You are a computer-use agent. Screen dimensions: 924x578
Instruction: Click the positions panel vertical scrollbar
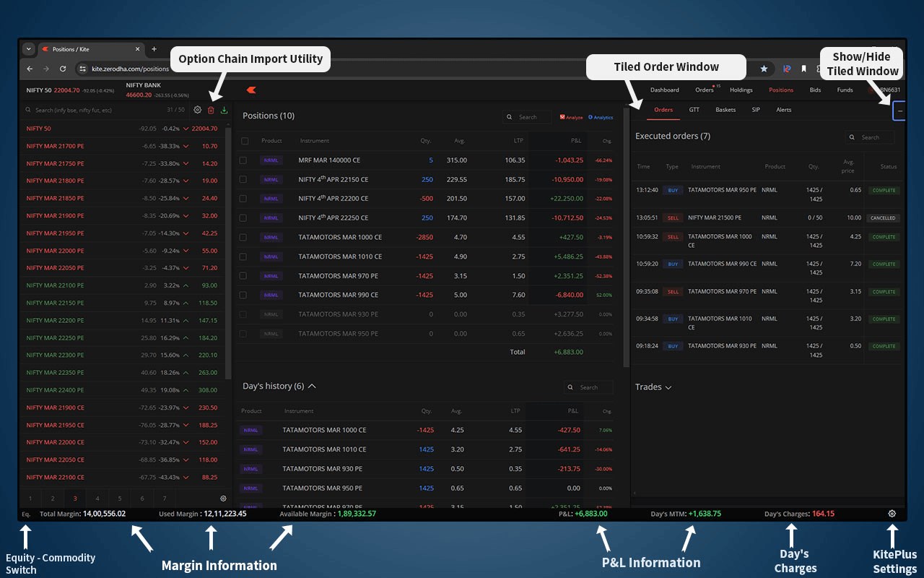click(626, 238)
